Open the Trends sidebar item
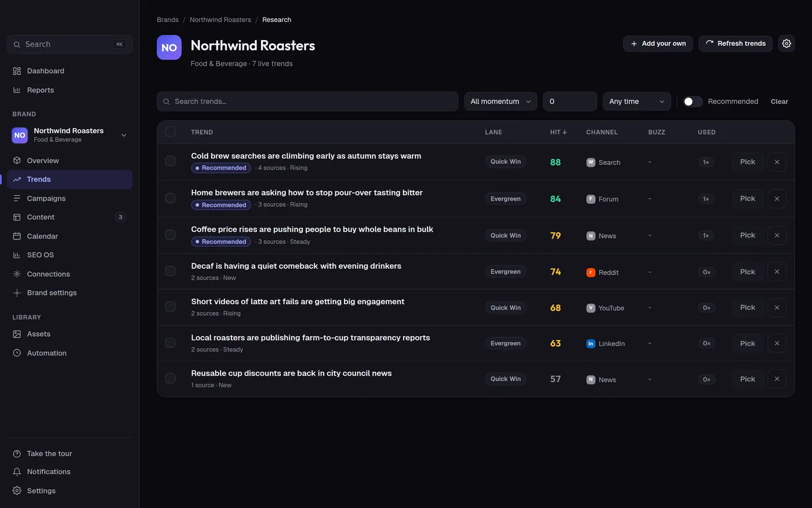 coord(70,179)
